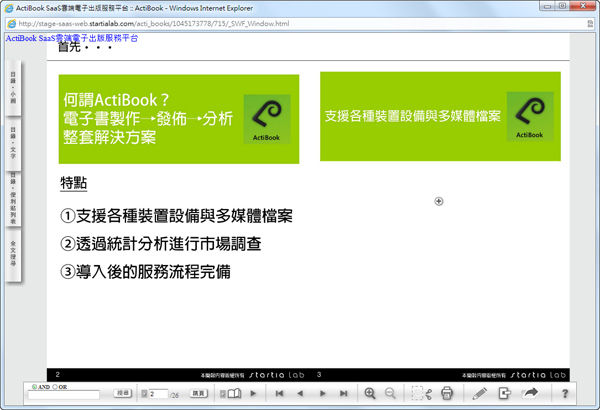
Task: Click the text ②透過統計分析進行市場調查
Action: pyautogui.click(x=161, y=244)
